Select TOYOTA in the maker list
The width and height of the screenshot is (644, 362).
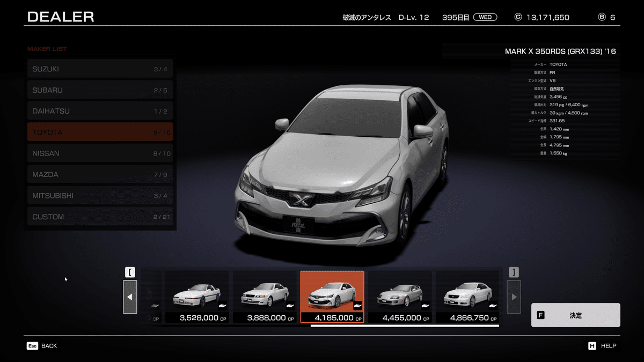click(100, 132)
